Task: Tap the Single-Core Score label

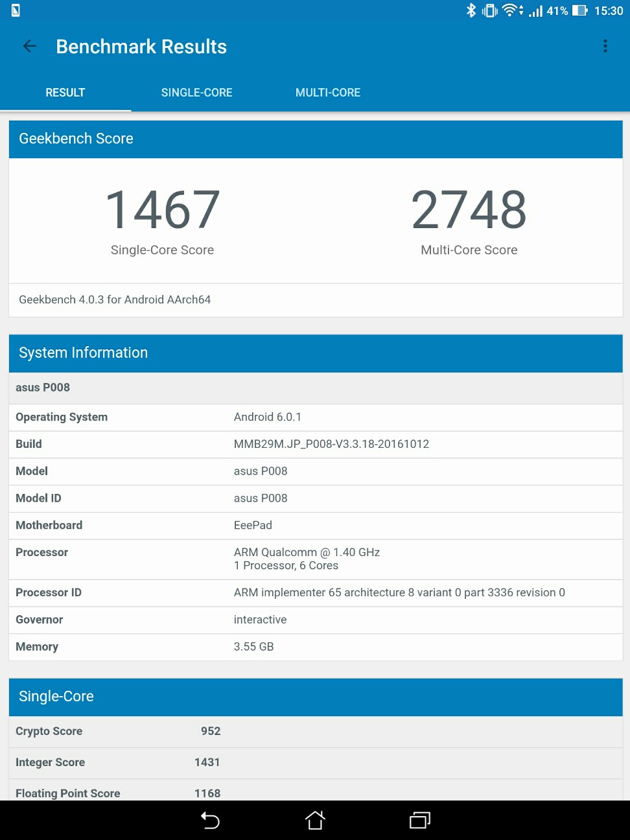Action: (163, 250)
